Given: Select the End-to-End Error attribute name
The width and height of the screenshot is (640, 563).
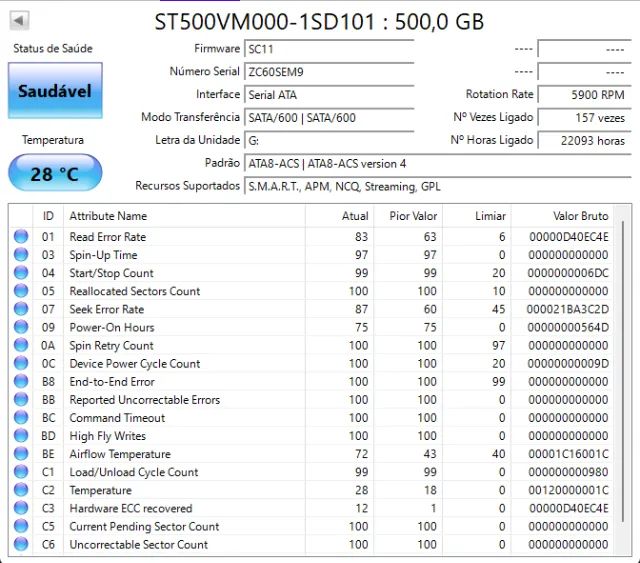Looking at the screenshot, I should pos(112,382).
